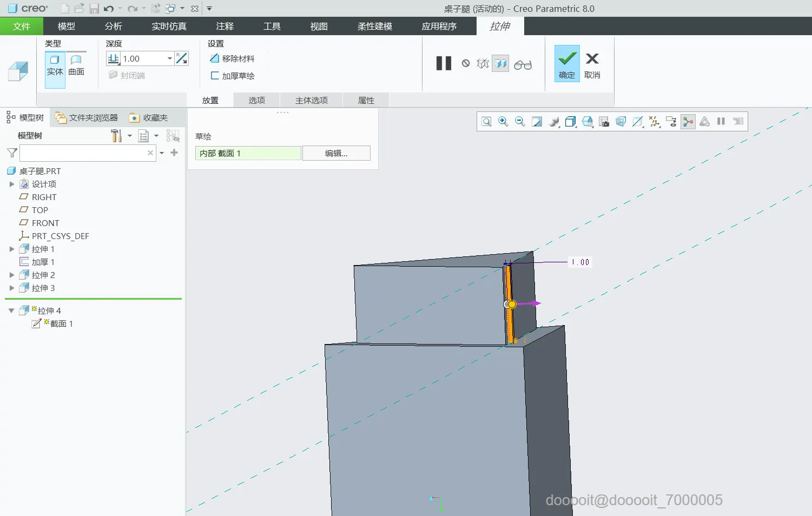Image resolution: width=812 pixels, height=516 pixels.
Task: Toggle the 移除材料 remove material option
Action: (232, 58)
